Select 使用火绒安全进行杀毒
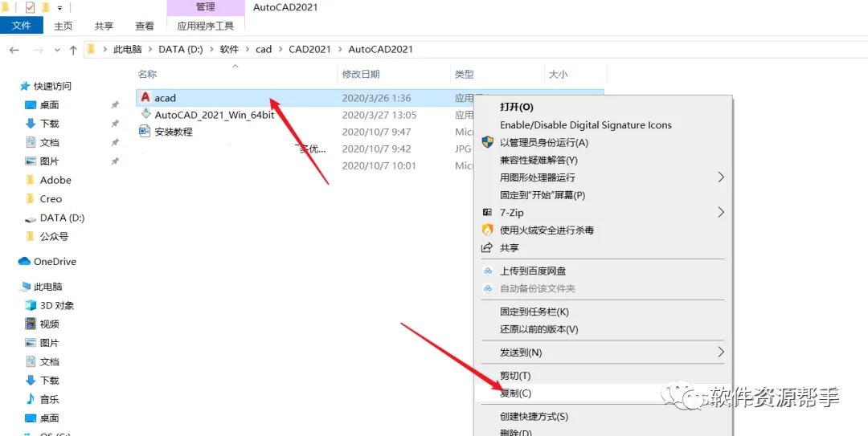Screen dimensions: 868x436 coord(547,230)
